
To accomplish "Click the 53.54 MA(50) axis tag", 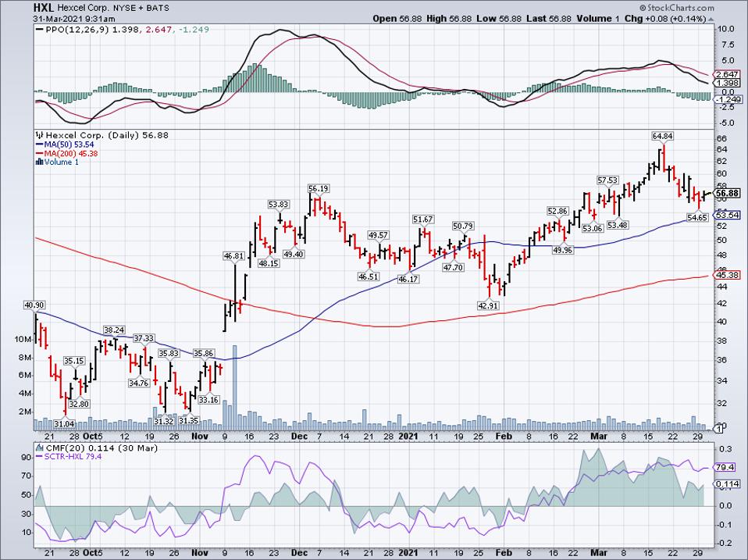I will coord(727,215).
